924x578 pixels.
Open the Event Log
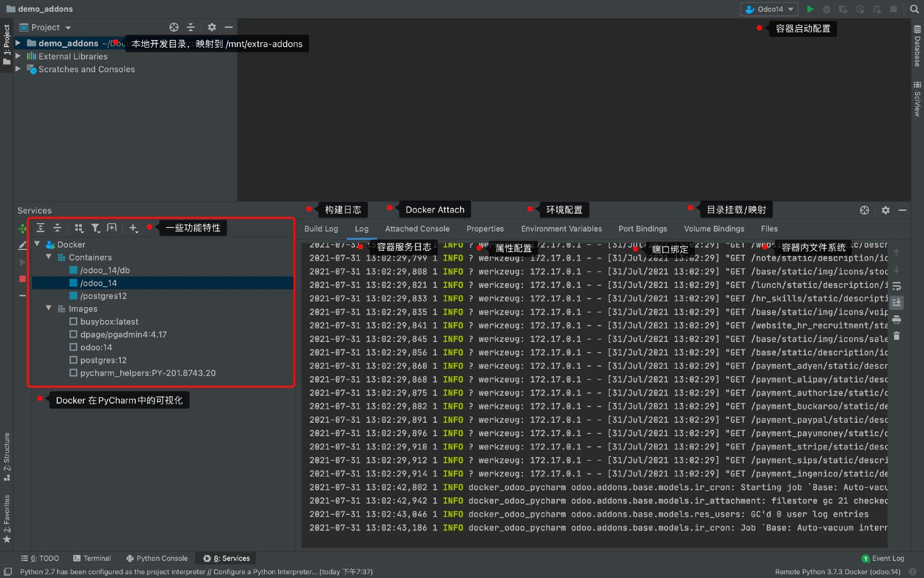(883, 558)
